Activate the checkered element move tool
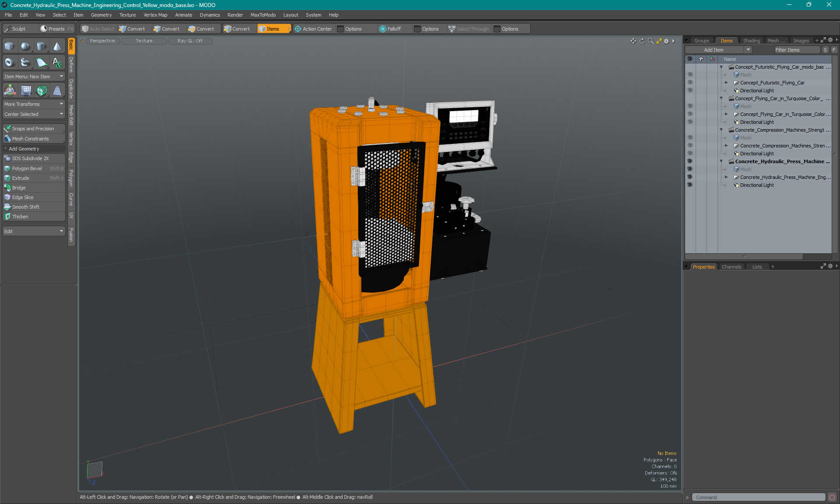This screenshot has height=504, width=840. (x=42, y=91)
